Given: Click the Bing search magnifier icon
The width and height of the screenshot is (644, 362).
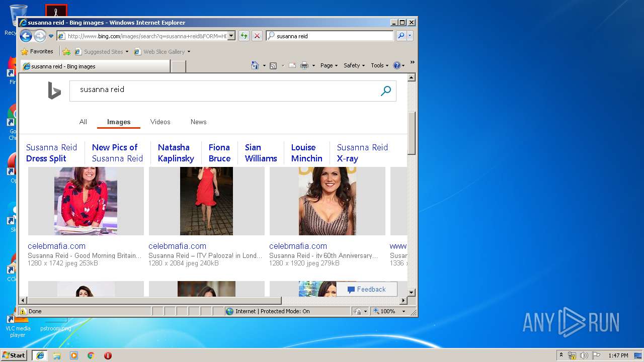Looking at the screenshot, I should click(x=386, y=91).
